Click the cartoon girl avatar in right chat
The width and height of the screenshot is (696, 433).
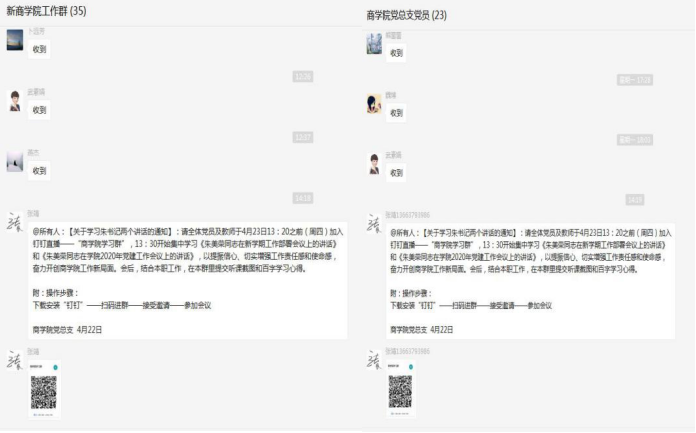point(374,103)
